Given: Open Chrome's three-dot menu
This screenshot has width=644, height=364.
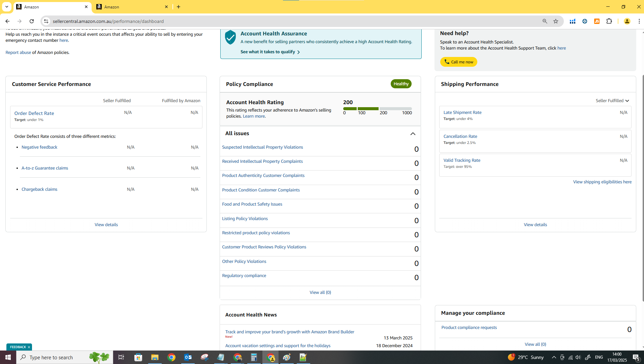Looking at the screenshot, I should pos(639,21).
